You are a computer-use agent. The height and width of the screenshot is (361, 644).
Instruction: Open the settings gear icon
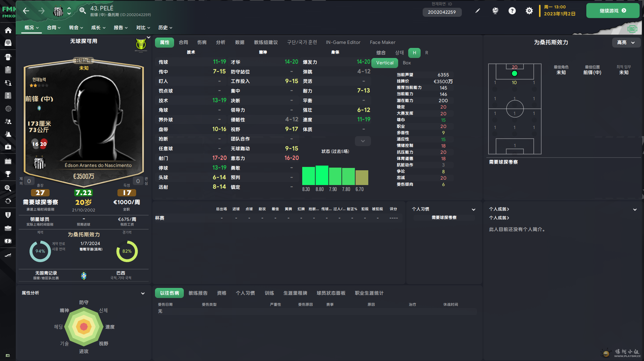pyautogui.click(x=529, y=11)
